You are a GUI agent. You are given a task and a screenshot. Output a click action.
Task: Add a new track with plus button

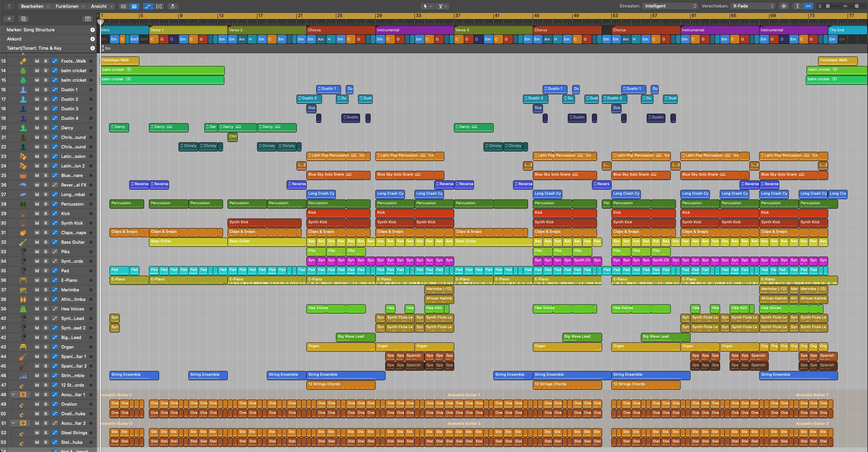click(x=9, y=19)
